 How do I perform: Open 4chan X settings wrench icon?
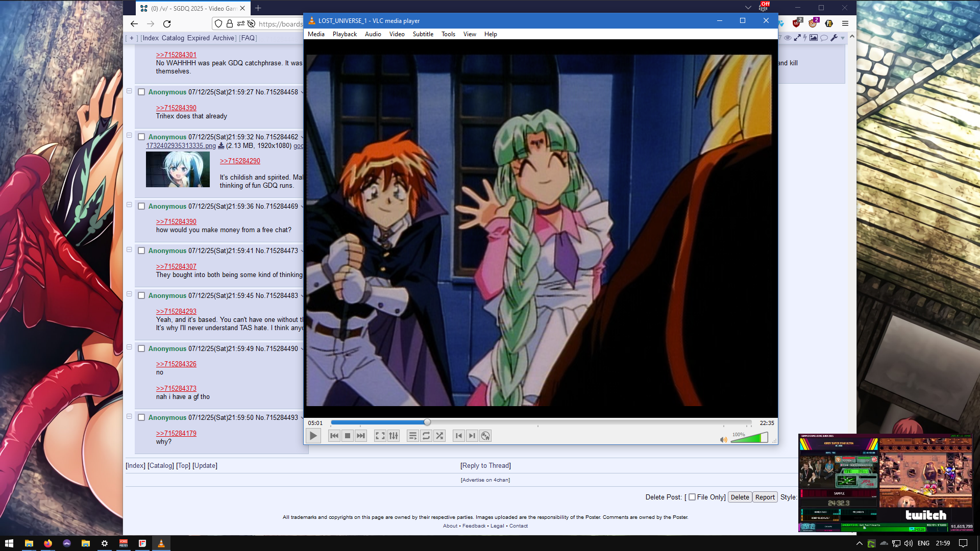click(x=834, y=38)
